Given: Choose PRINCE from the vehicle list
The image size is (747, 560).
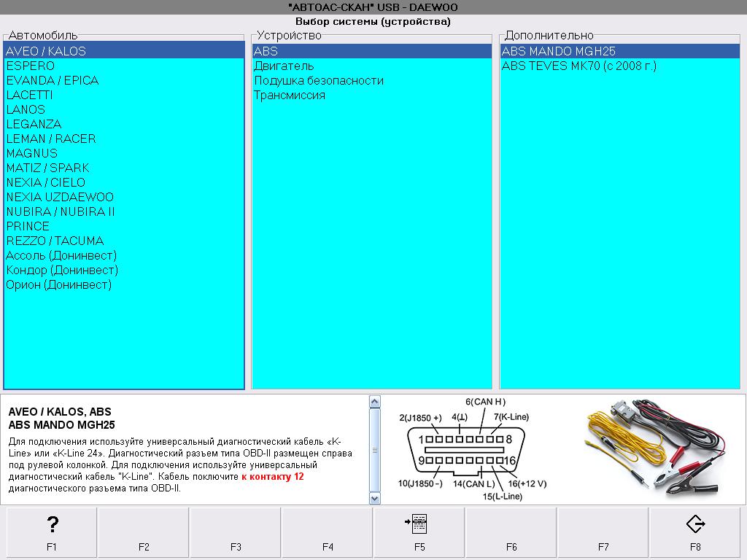Looking at the screenshot, I should (x=124, y=226).
